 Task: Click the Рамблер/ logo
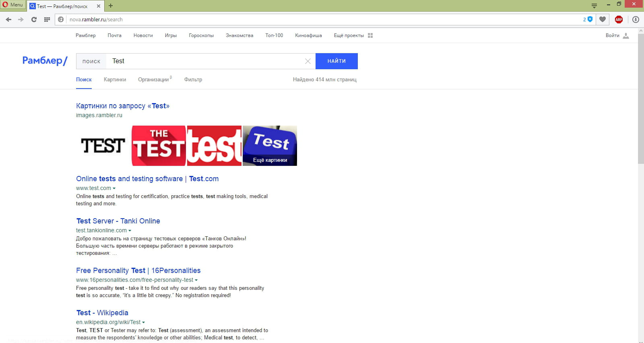pos(45,61)
